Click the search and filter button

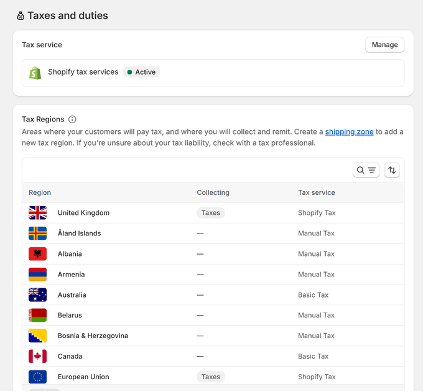tap(366, 170)
